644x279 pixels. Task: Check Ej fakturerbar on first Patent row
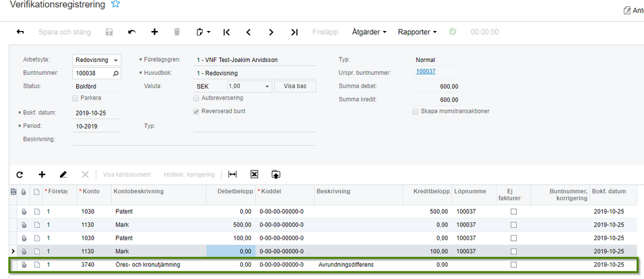coord(514,211)
